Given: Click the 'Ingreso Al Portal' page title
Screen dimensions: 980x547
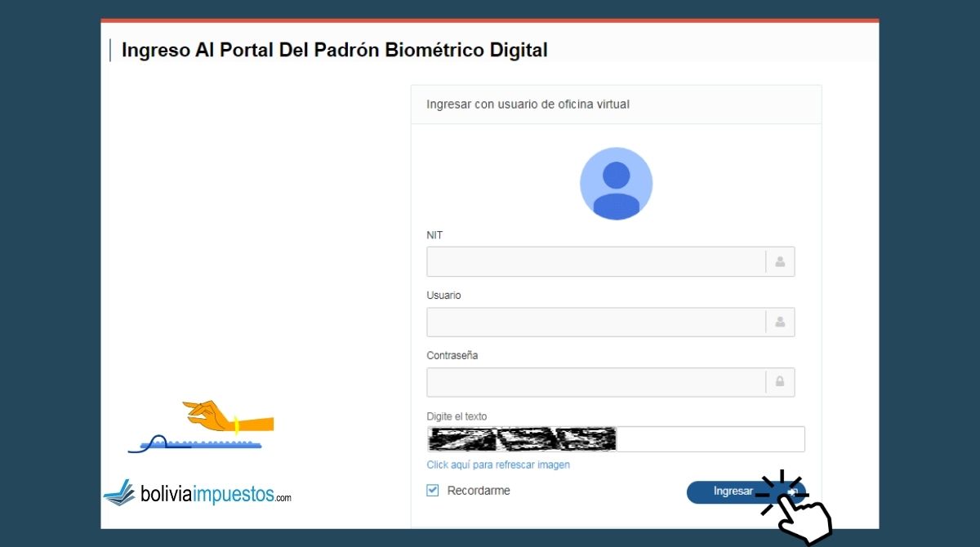Looking at the screenshot, I should point(334,50).
